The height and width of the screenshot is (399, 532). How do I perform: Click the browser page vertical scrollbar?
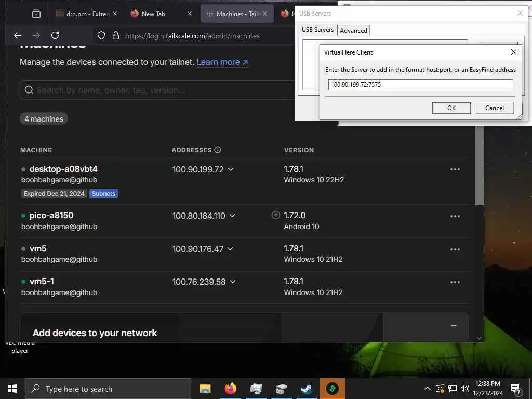478,165
